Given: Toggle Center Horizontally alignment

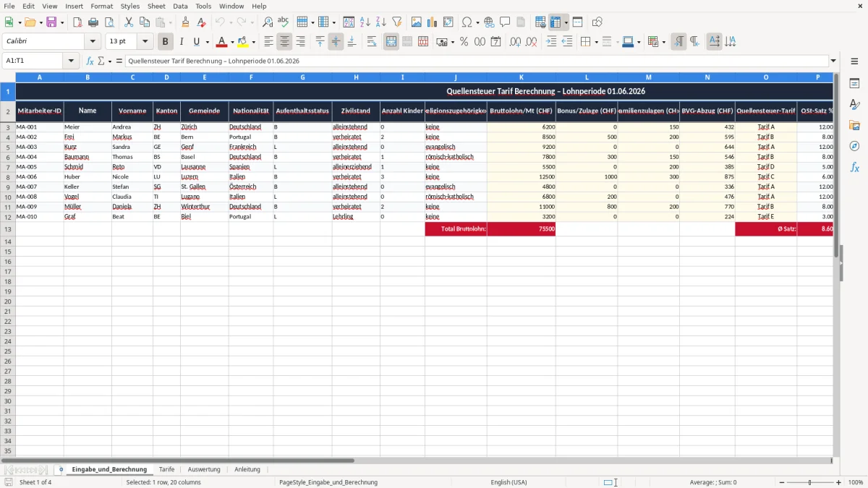Looking at the screenshot, I should (284, 42).
